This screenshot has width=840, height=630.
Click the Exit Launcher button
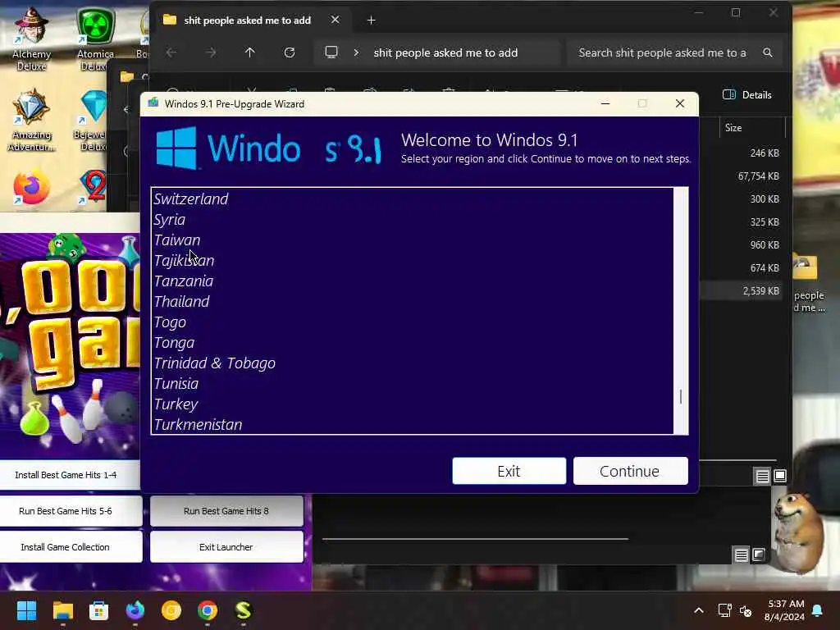coord(226,547)
